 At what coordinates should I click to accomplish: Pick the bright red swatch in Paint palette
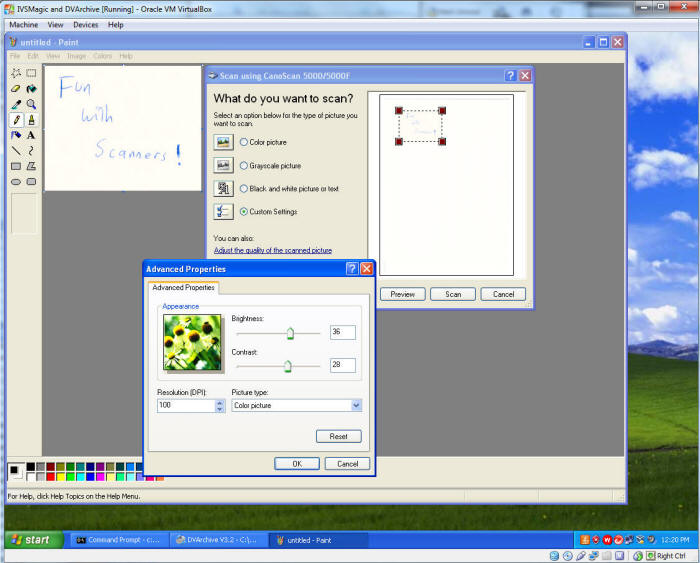[x=50, y=477]
